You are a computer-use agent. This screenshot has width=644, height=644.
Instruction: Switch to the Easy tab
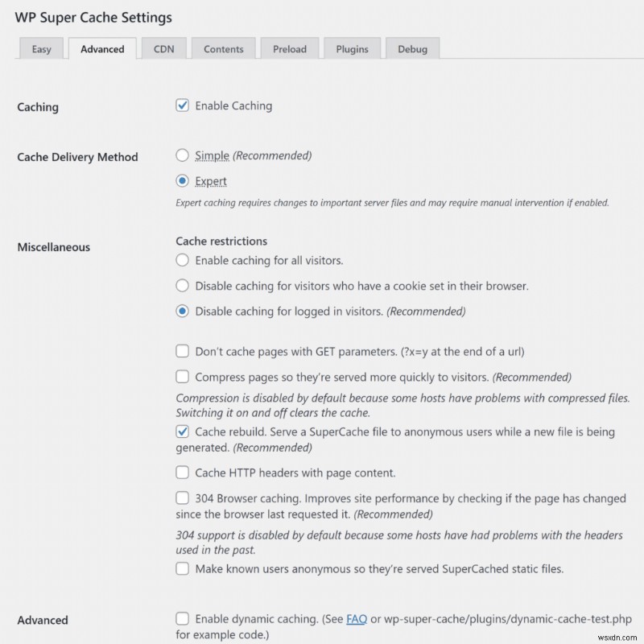coord(41,48)
